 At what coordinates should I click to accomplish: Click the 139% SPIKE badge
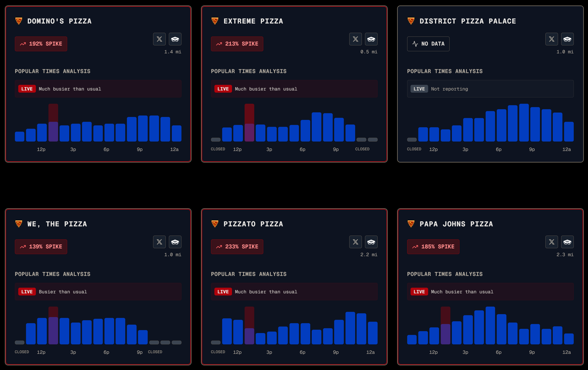click(x=41, y=247)
